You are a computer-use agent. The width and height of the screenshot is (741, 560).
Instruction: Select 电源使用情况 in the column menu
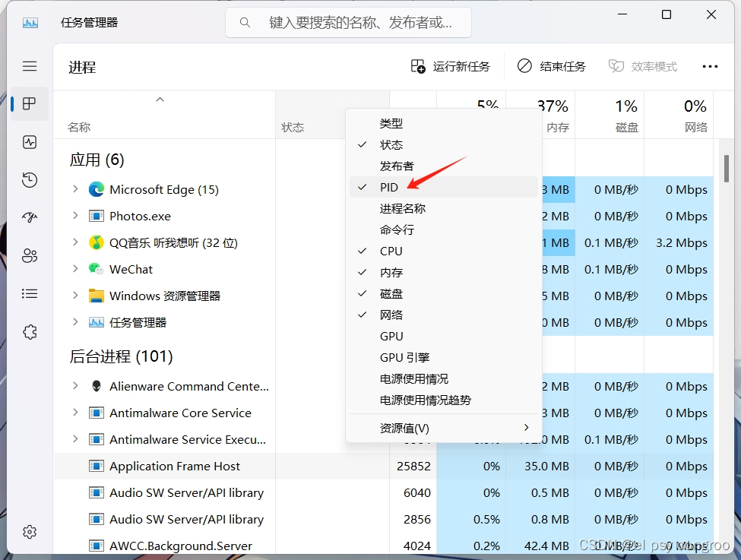[444, 378]
